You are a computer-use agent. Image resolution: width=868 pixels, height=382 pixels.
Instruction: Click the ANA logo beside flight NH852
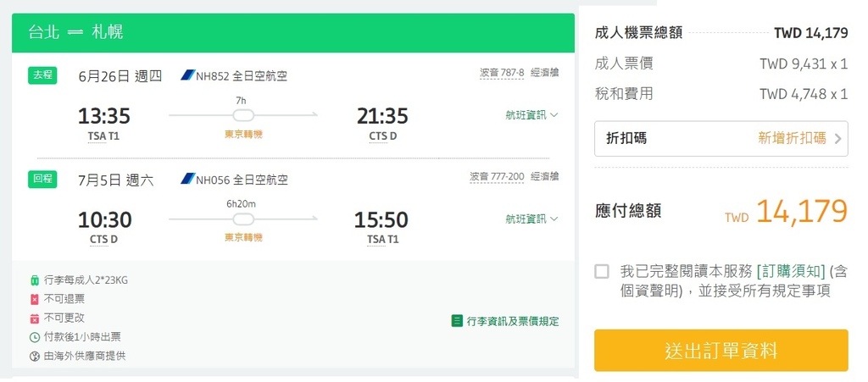pyautogui.click(x=187, y=75)
